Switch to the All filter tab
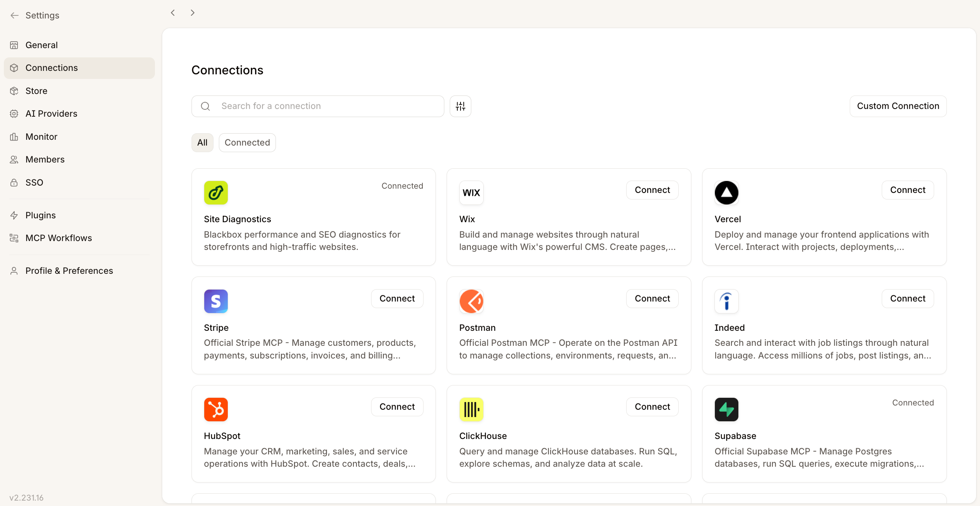980x506 pixels. pos(202,142)
